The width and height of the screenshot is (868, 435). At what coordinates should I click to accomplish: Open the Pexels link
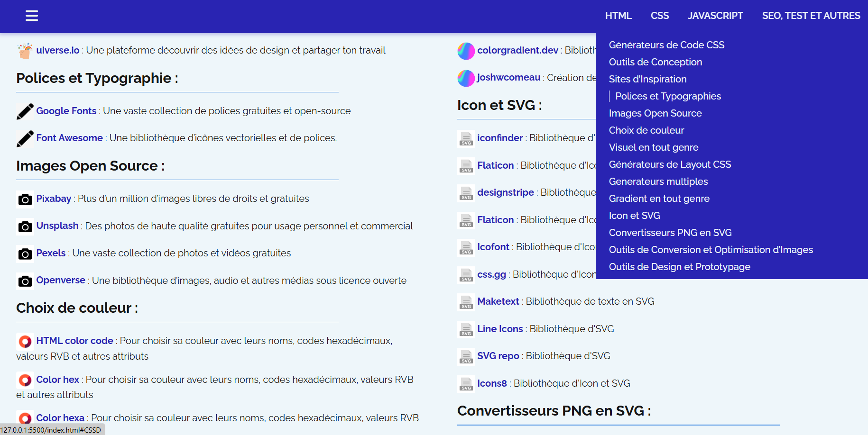coord(51,253)
